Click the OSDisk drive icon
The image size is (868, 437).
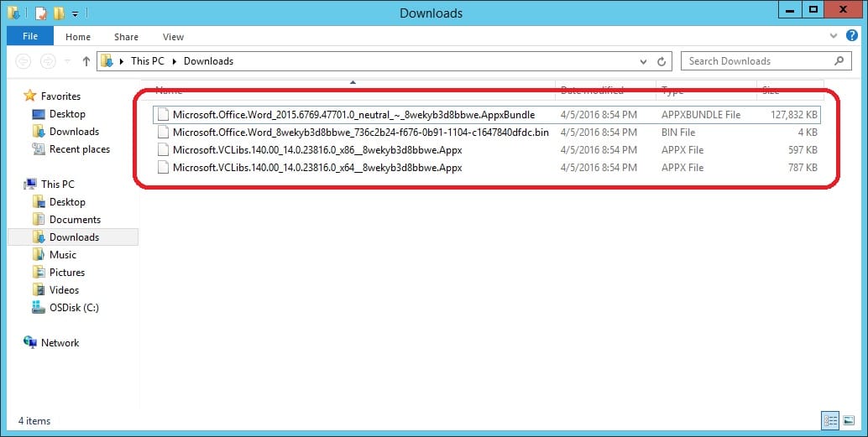pyautogui.click(x=39, y=308)
